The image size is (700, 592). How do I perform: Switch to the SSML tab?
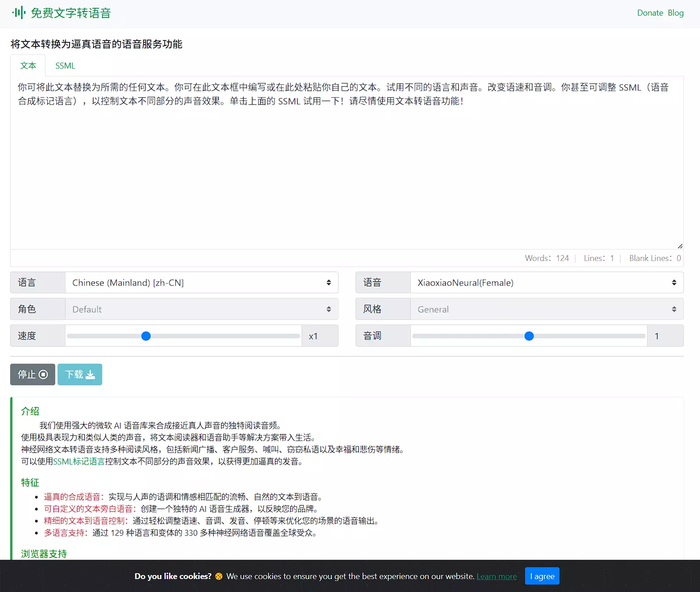click(x=65, y=66)
